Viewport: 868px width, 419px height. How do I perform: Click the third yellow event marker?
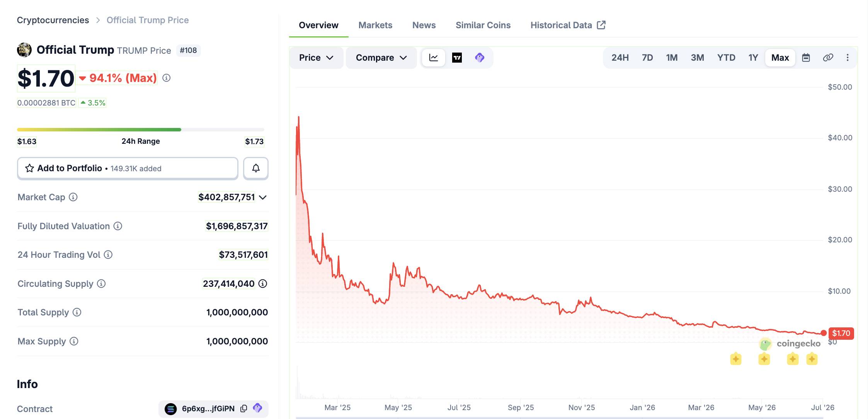pos(793,359)
